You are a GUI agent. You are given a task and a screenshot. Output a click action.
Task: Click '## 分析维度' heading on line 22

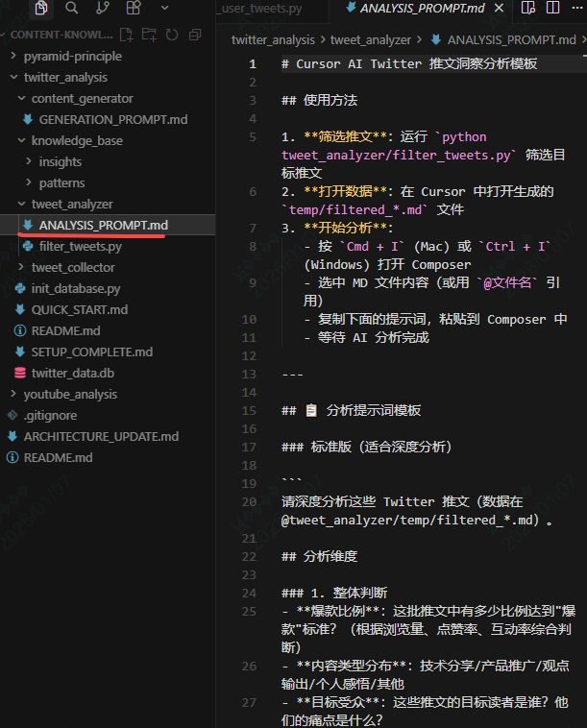[320, 556]
